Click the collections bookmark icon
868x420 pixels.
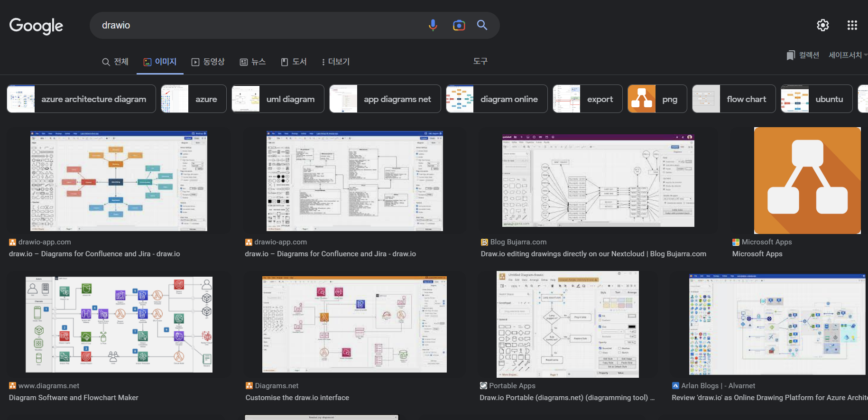point(790,56)
